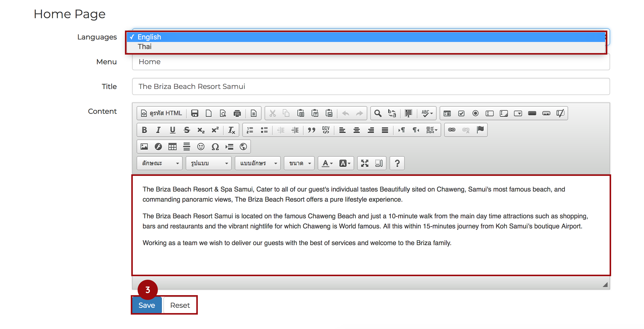Open the ขนาด font size dropdown
This screenshot has width=644, height=329.
(x=299, y=163)
